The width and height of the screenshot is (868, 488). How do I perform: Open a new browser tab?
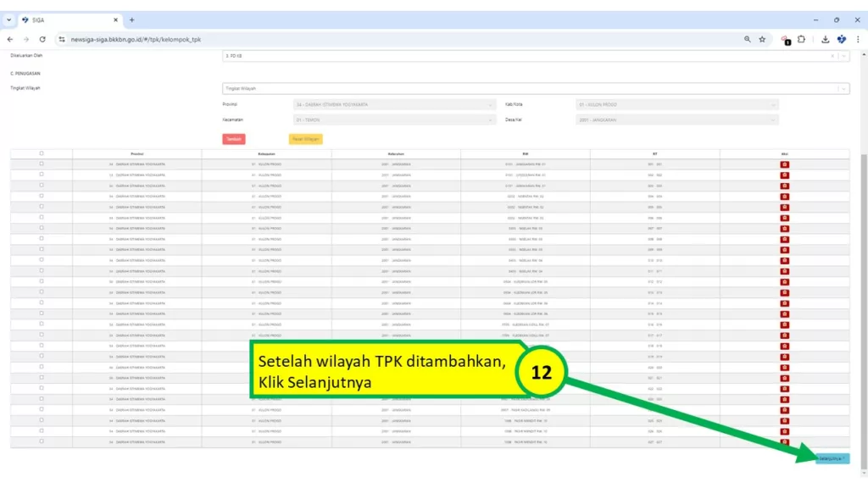131,19
